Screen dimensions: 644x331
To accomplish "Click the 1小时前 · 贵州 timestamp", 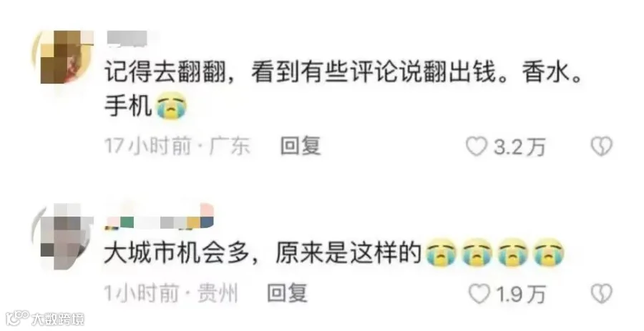I will (x=171, y=294).
